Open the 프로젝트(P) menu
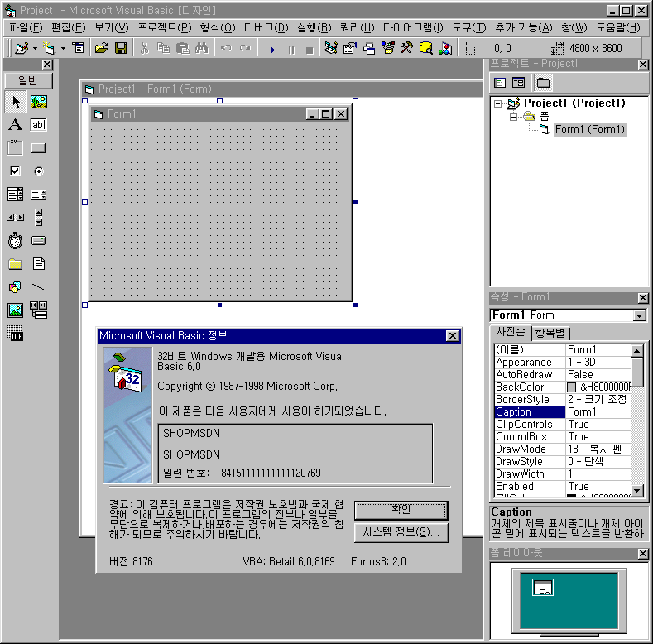This screenshot has width=653, height=644. (x=165, y=28)
